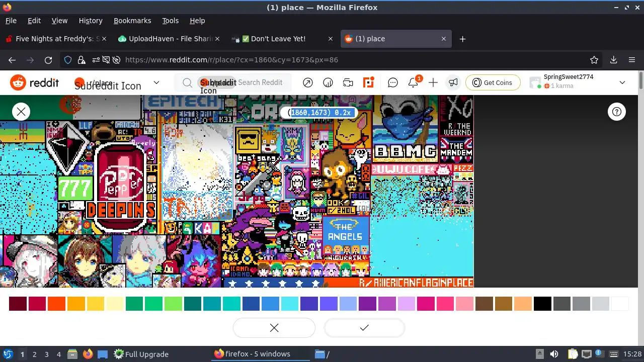Cancel pixel placement with the X button
The width and height of the screenshot is (644, 362).
274,328
